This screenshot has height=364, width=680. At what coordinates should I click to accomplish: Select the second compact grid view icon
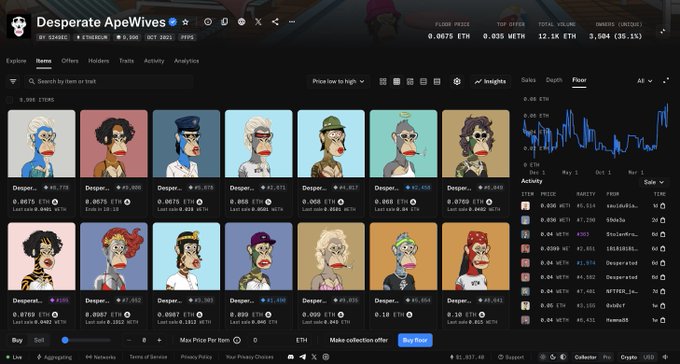point(396,82)
